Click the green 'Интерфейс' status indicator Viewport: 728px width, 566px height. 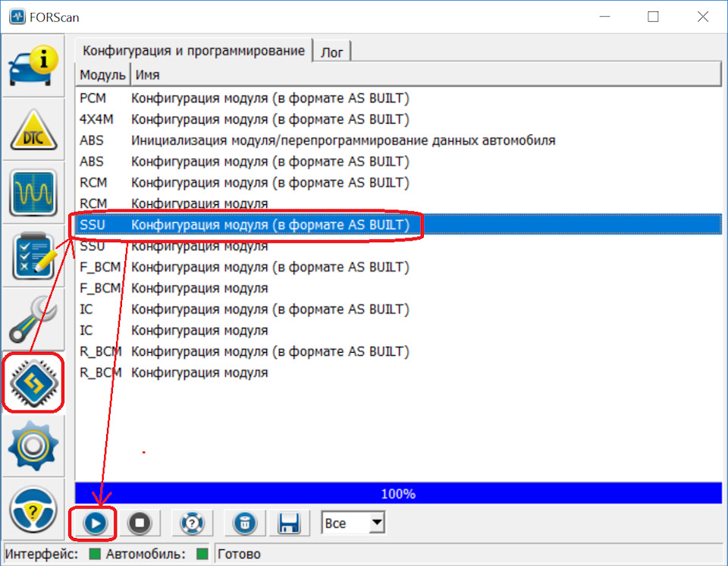pos(95,554)
